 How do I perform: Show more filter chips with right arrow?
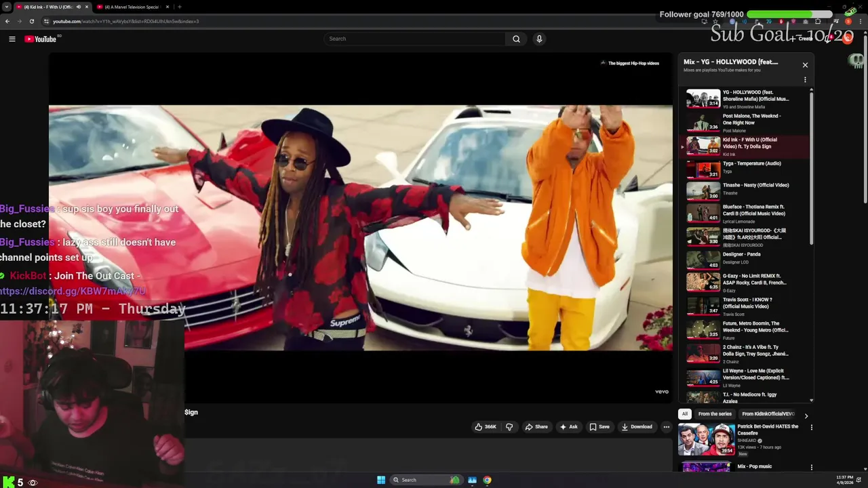pyautogui.click(x=806, y=415)
